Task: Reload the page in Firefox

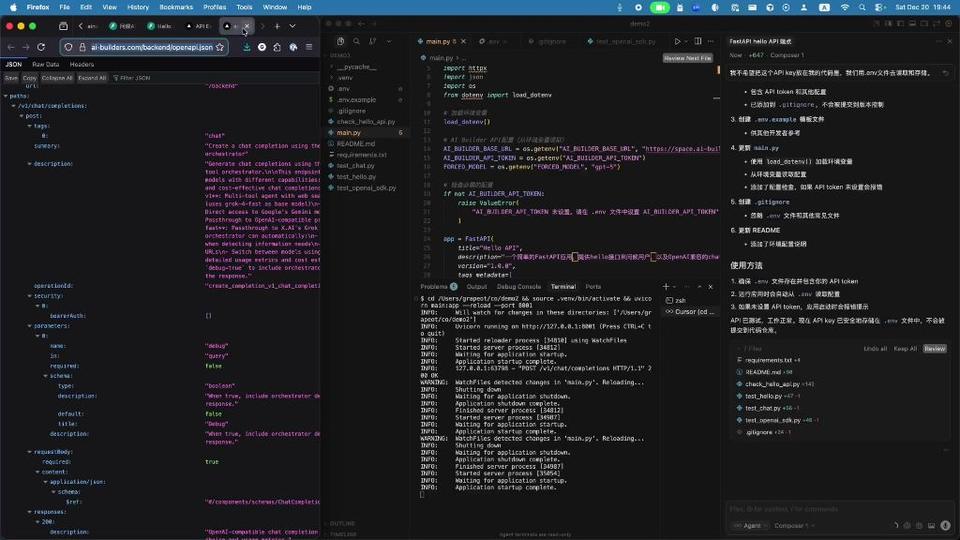Action: coord(41,47)
